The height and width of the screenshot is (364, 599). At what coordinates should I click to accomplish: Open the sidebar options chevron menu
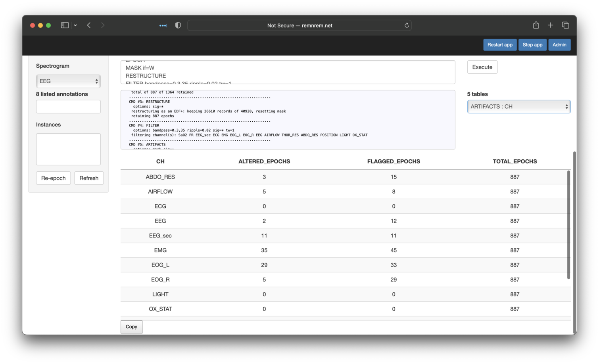[75, 25]
